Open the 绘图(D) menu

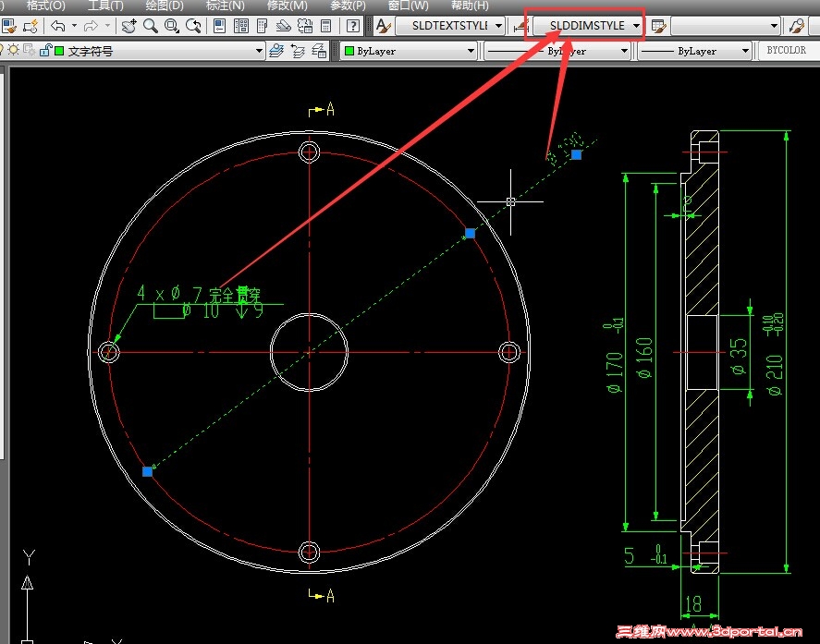165,6
